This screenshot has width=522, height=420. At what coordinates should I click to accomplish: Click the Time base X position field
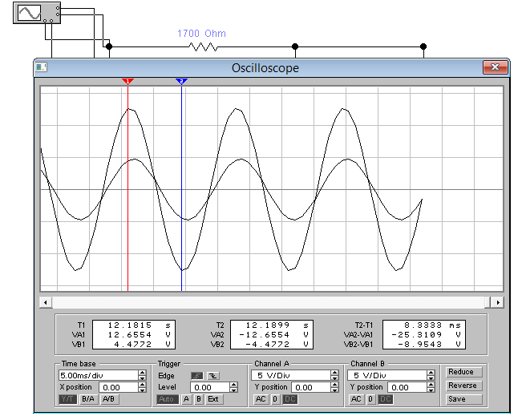[x=119, y=387]
